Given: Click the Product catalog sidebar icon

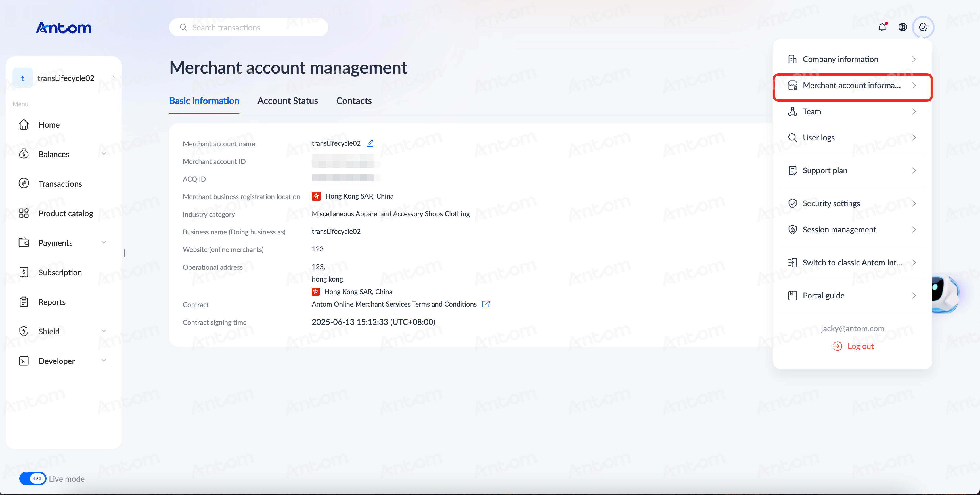Looking at the screenshot, I should (x=24, y=213).
